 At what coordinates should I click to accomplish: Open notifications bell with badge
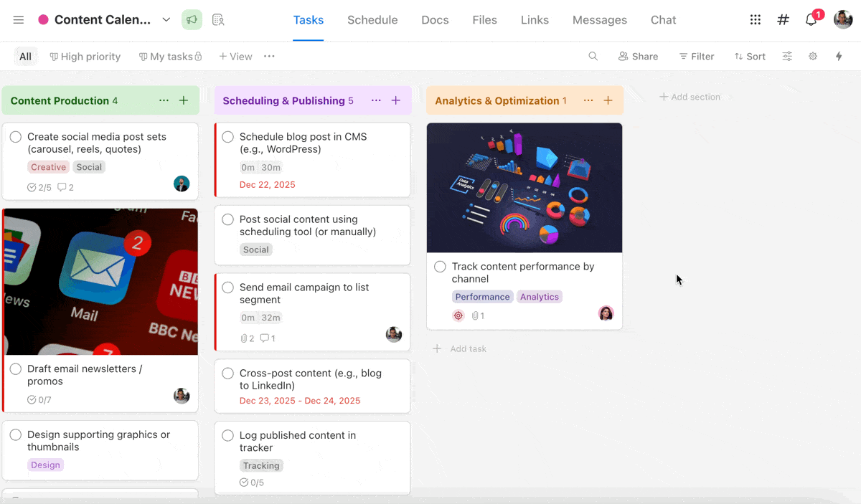coord(812,19)
